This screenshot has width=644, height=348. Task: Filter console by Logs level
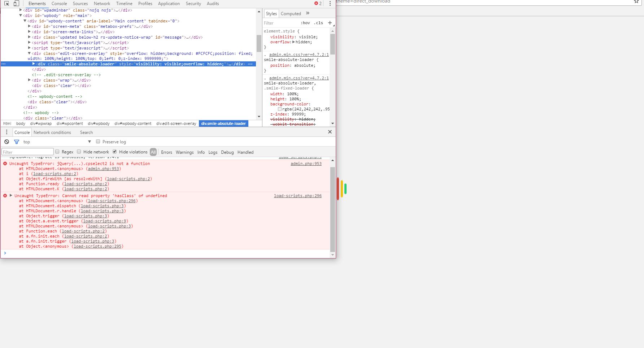tap(213, 152)
